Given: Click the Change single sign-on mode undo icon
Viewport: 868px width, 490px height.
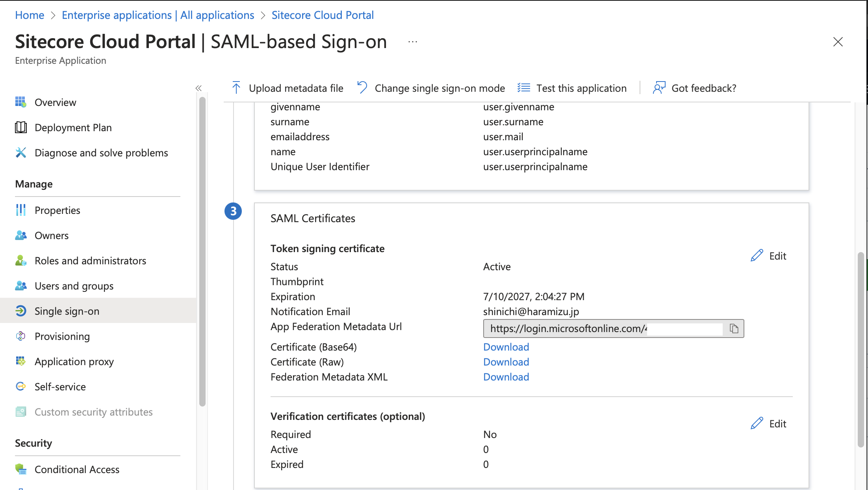Looking at the screenshot, I should (x=362, y=87).
